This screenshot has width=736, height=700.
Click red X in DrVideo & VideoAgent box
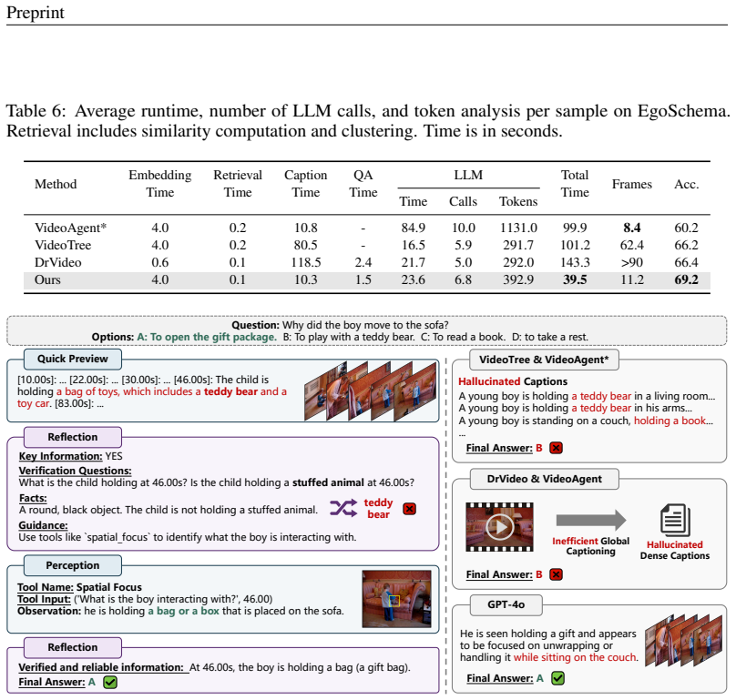pos(556,574)
